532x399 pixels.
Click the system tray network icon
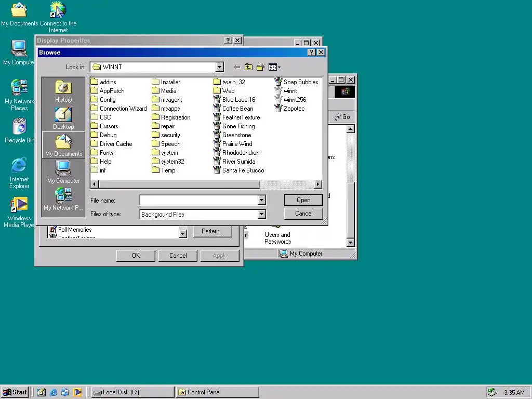pos(493,392)
